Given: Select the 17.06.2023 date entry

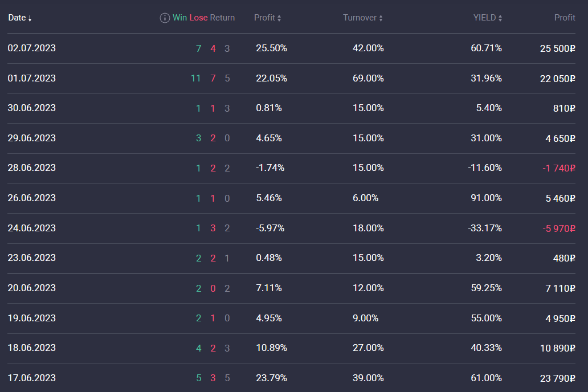Looking at the screenshot, I should click(32, 377).
